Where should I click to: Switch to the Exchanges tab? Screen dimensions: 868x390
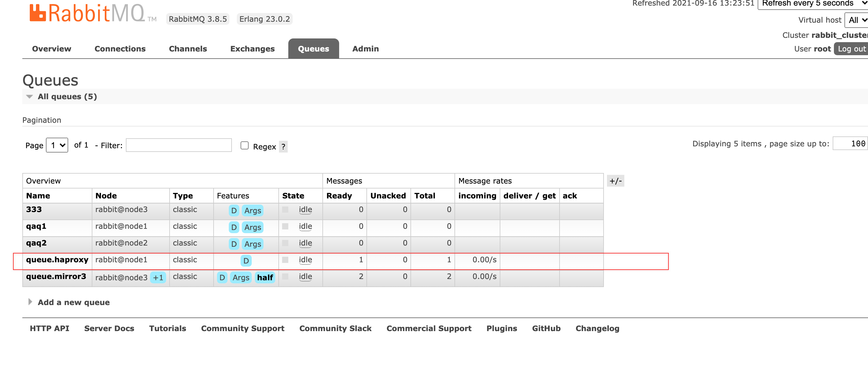pyautogui.click(x=252, y=49)
